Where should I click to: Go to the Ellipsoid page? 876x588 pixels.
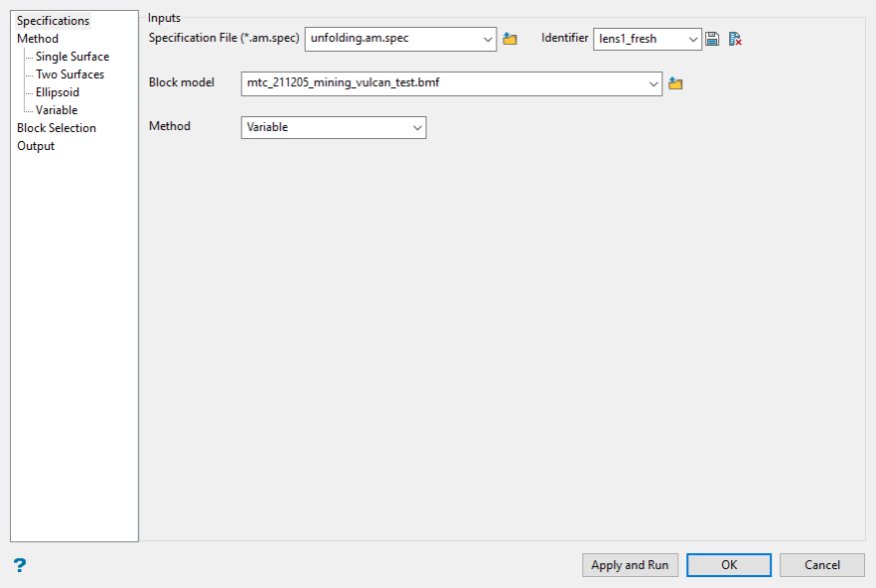click(58, 92)
